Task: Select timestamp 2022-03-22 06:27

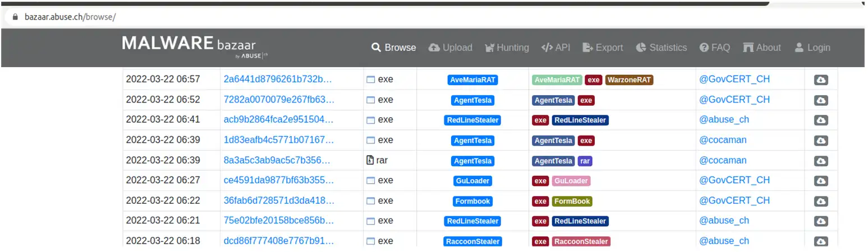Action: (x=163, y=180)
